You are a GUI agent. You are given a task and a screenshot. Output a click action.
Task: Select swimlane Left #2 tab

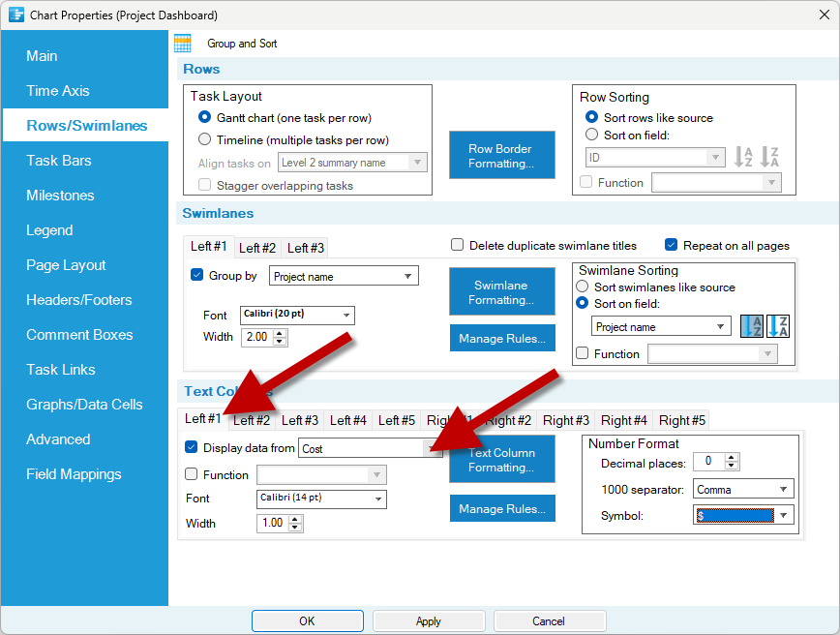point(257,248)
